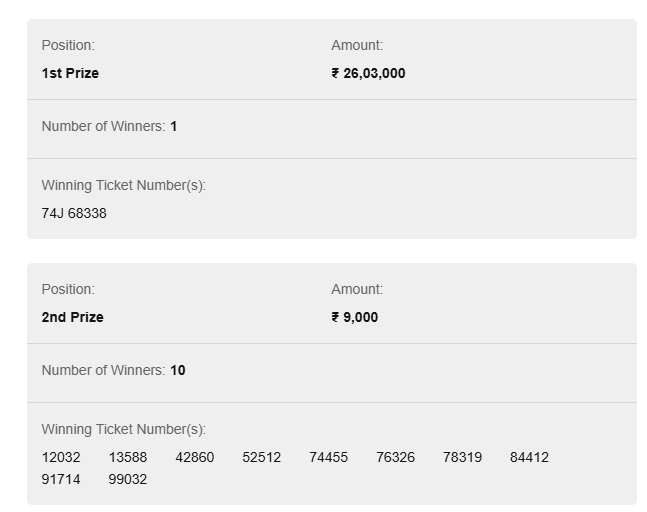The height and width of the screenshot is (512, 647).
Task: Click ticket number 42860
Action: (x=195, y=457)
